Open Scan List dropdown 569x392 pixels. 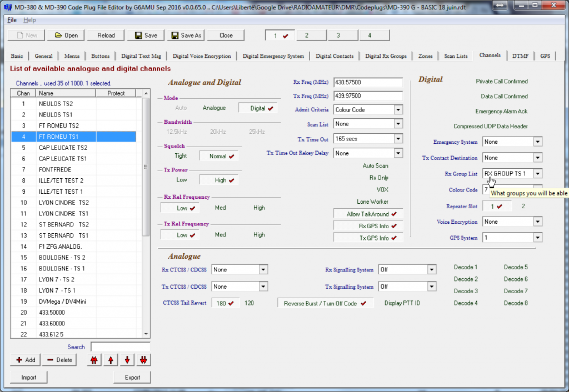pyautogui.click(x=398, y=124)
